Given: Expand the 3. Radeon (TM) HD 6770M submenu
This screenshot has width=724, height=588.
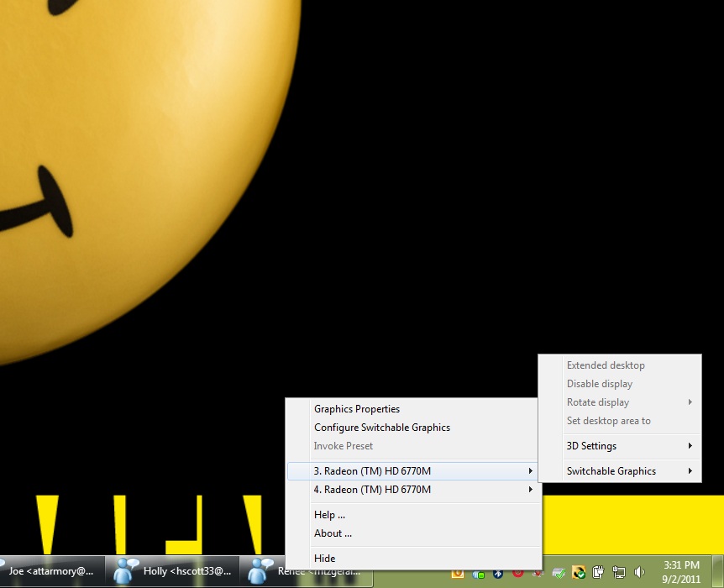Looking at the screenshot, I should point(413,471).
